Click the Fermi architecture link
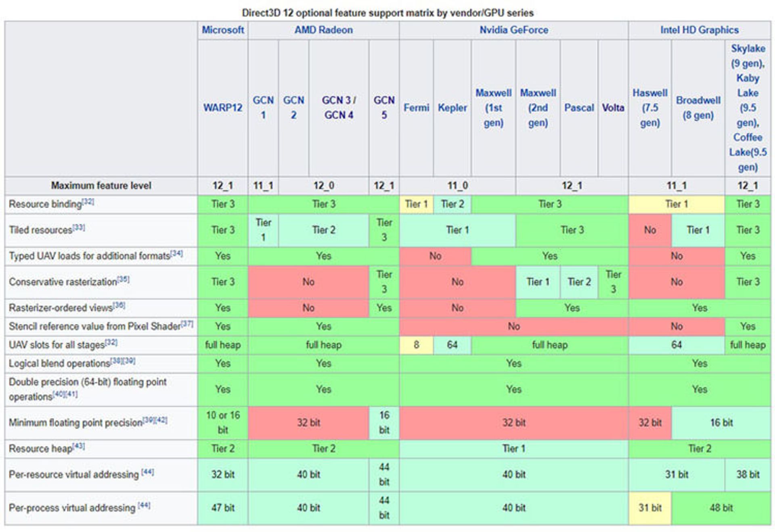This screenshot has height=532, width=775. [416, 108]
